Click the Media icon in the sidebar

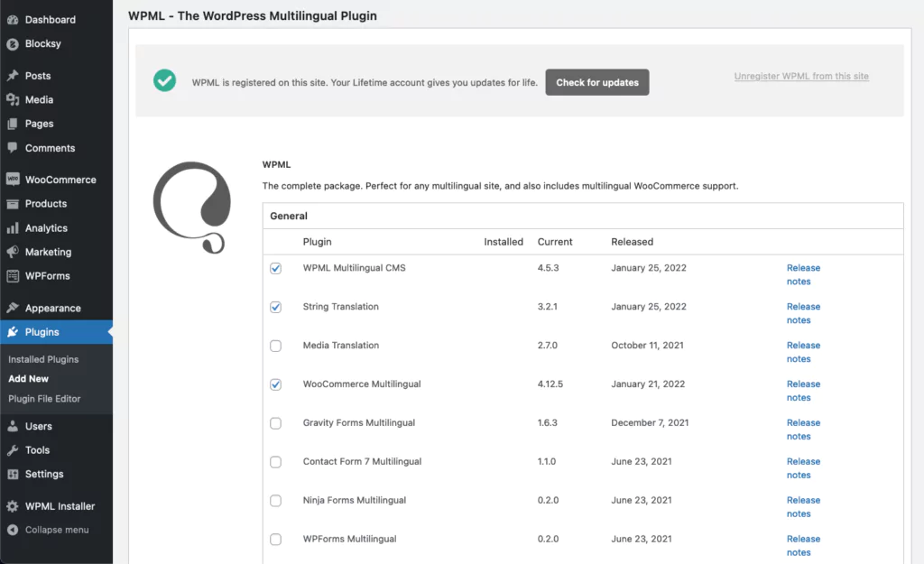tap(13, 99)
